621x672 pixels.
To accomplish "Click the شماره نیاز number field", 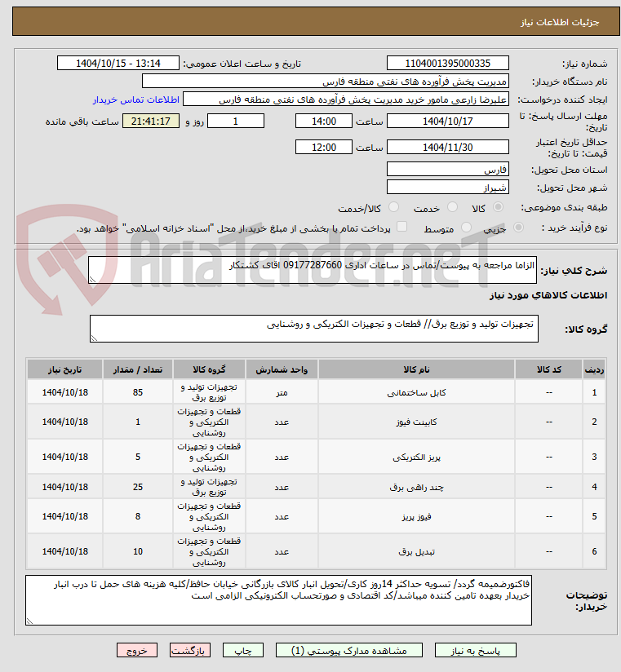I will (x=448, y=63).
